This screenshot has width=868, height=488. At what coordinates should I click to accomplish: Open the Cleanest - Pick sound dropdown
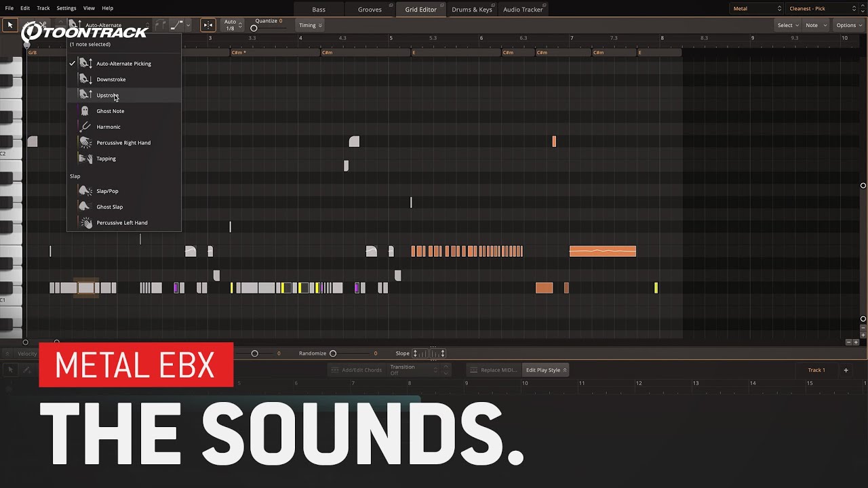(x=823, y=9)
